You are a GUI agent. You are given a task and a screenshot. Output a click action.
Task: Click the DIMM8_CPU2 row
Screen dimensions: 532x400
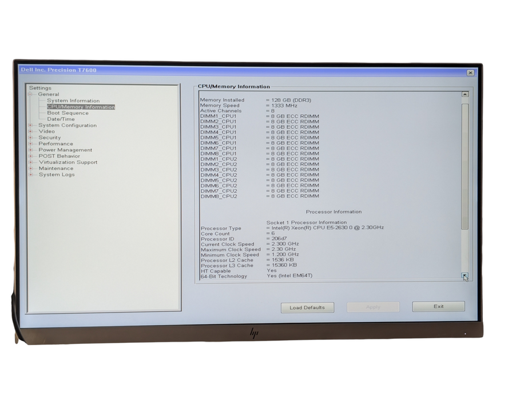coord(260,196)
